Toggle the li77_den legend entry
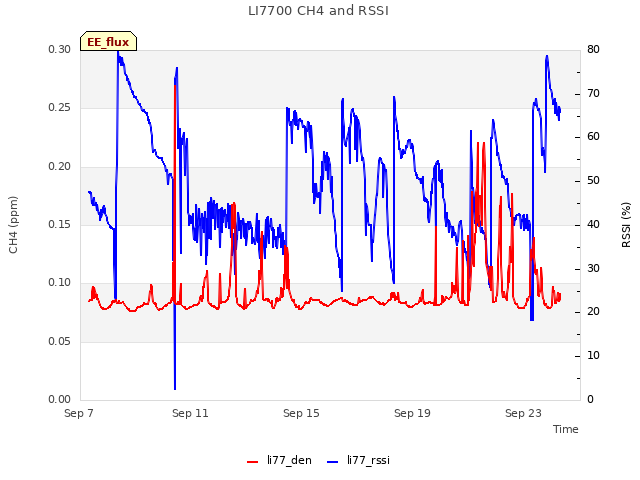 click(x=279, y=460)
